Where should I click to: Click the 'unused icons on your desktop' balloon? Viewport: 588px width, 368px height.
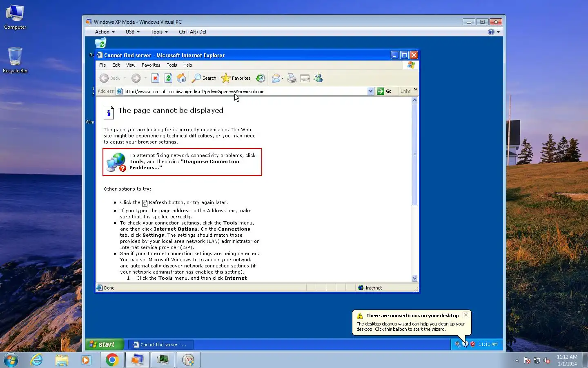point(412,322)
